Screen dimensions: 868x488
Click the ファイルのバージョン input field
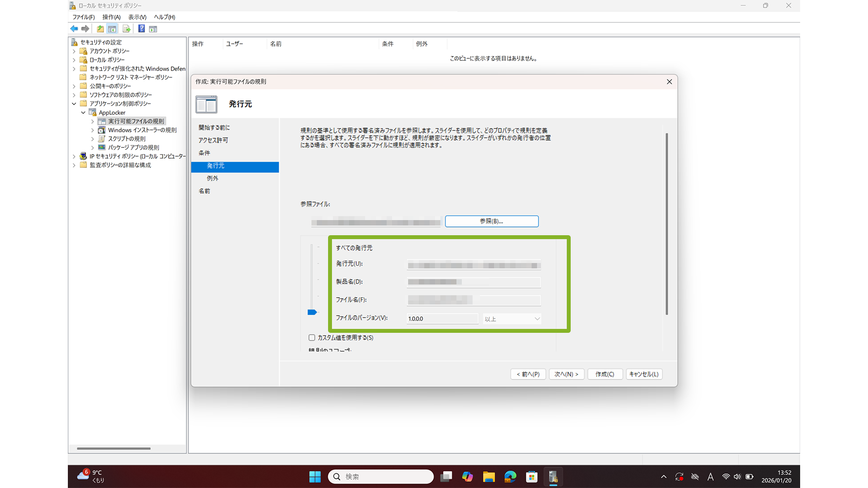pos(442,319)
